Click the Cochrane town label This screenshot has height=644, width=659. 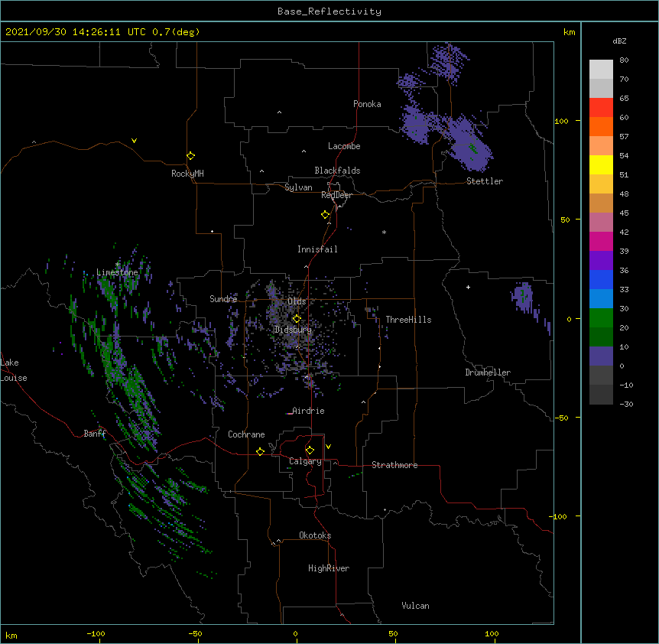pyautogui.click(x=246, y=434)
